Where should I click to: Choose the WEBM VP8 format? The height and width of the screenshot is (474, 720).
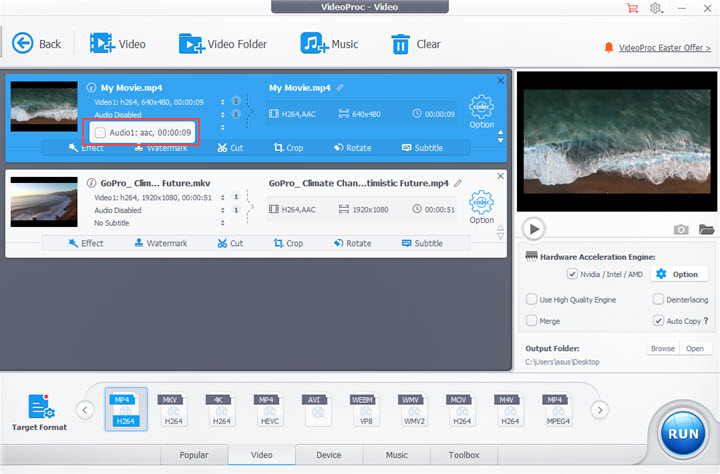pos(366,409)
